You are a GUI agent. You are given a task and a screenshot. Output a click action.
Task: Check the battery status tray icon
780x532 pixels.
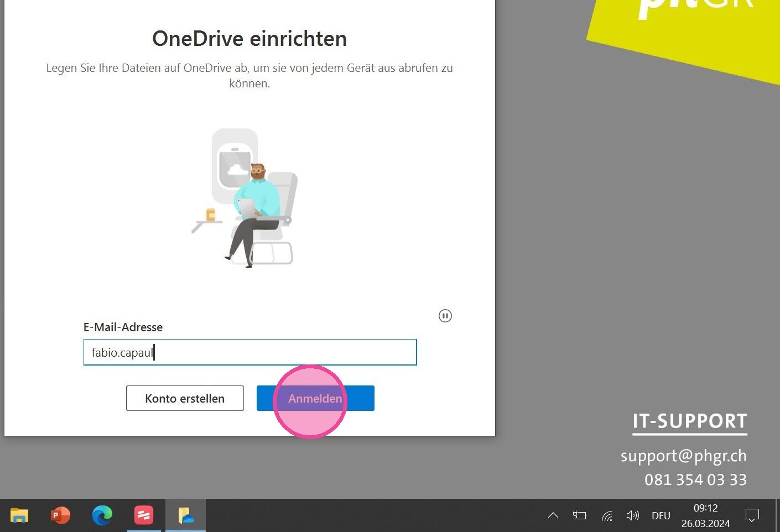[579, 515]
